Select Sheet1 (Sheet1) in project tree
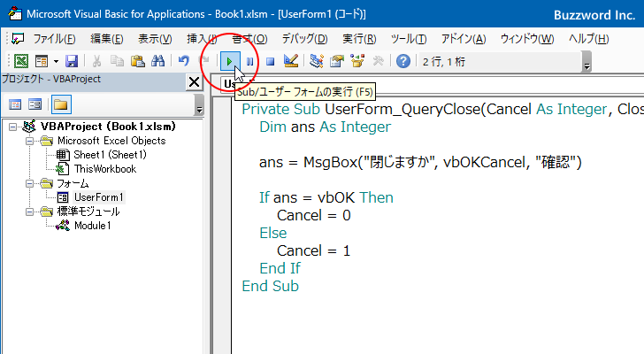The height and width of the screenshot is (354, 644). click(110, 154)
